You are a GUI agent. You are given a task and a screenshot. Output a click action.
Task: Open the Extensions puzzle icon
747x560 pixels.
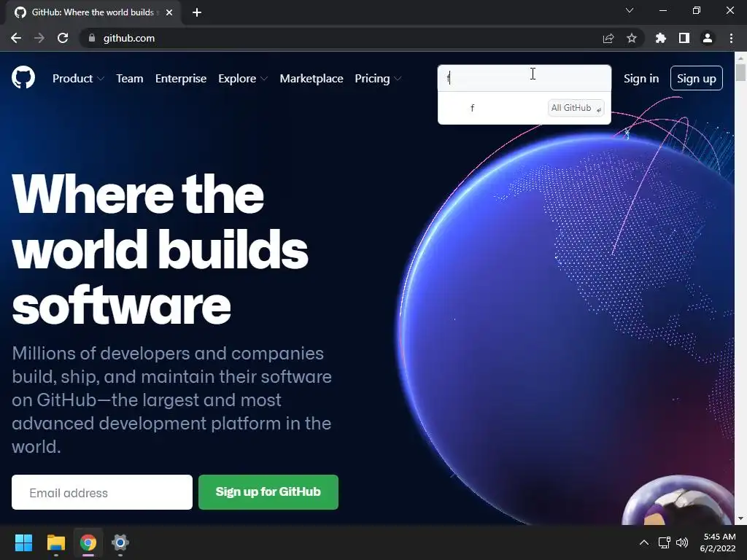click(661, 38)
